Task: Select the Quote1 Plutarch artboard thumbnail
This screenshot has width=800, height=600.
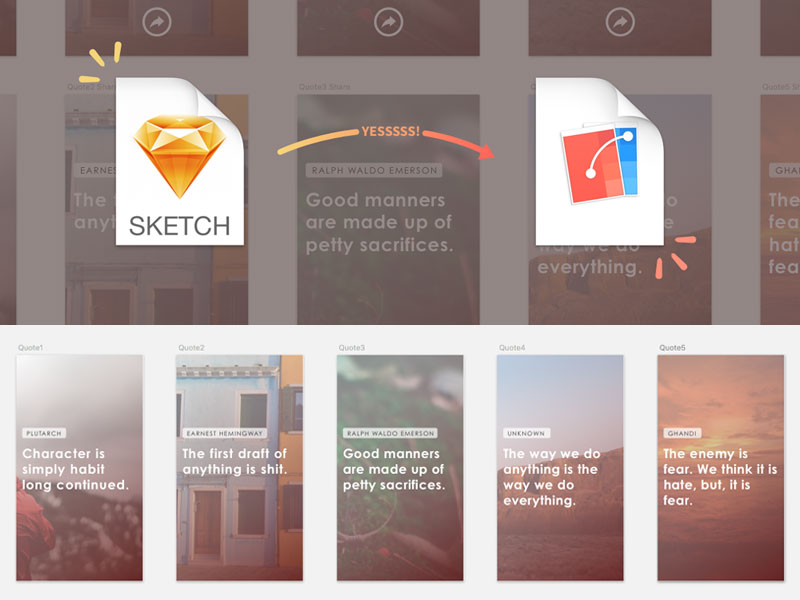Action: coord(80,468)
